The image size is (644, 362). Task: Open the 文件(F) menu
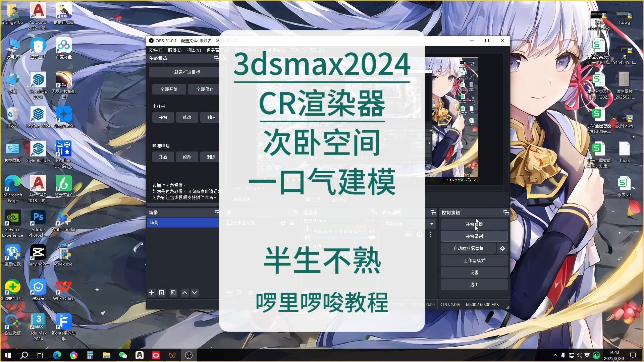point(155,50)
